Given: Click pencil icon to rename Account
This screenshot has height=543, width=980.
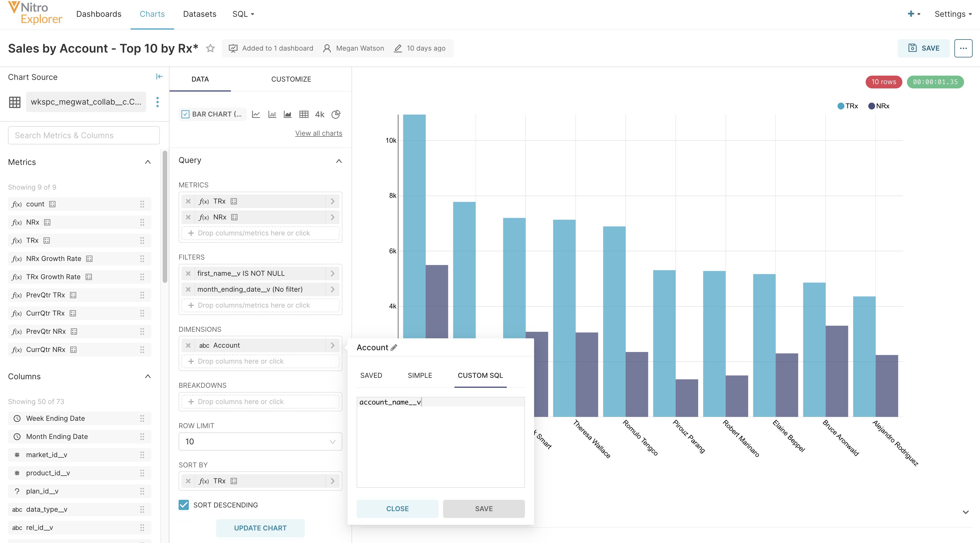Looking at the screenshot, I should [x=394, y=347].
